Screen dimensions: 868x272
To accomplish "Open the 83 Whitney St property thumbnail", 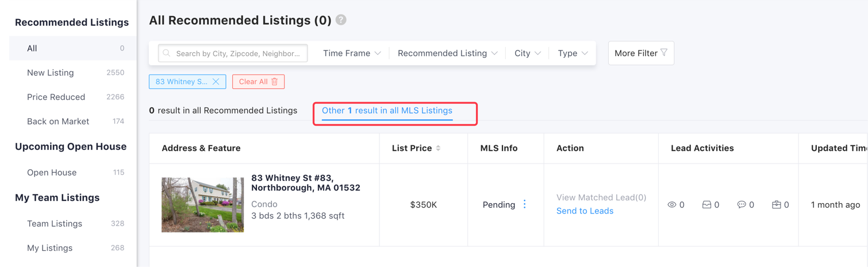I will coord(202,205).
